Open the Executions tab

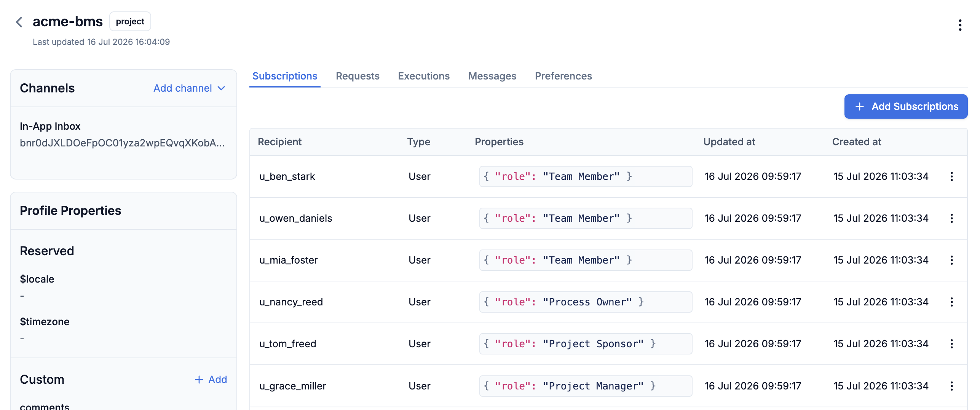tap(424, 76)
